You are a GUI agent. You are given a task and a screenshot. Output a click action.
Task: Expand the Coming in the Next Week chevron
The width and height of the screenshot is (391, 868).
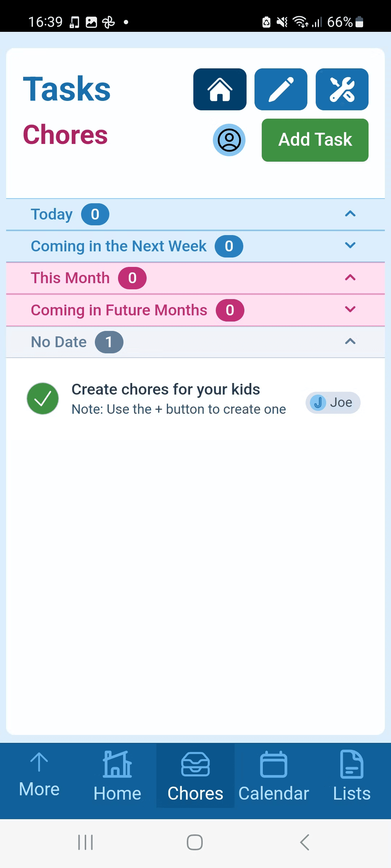(350, 246)
